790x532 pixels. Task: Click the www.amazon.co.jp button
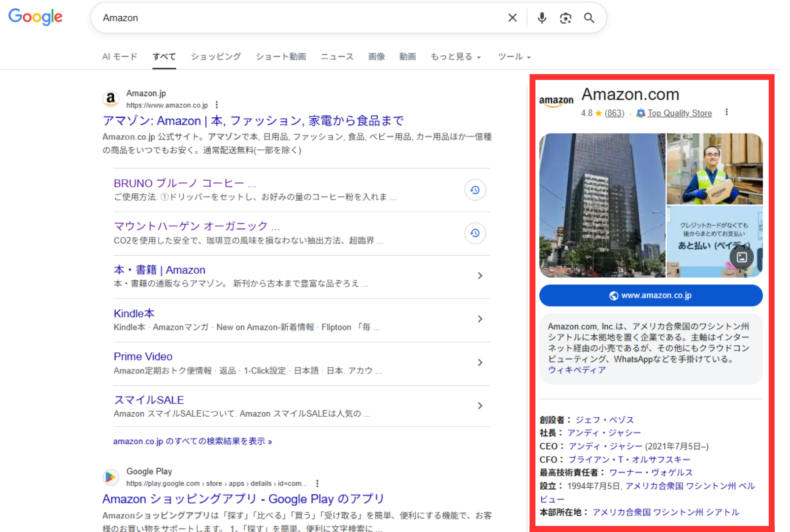coord(651,296)
